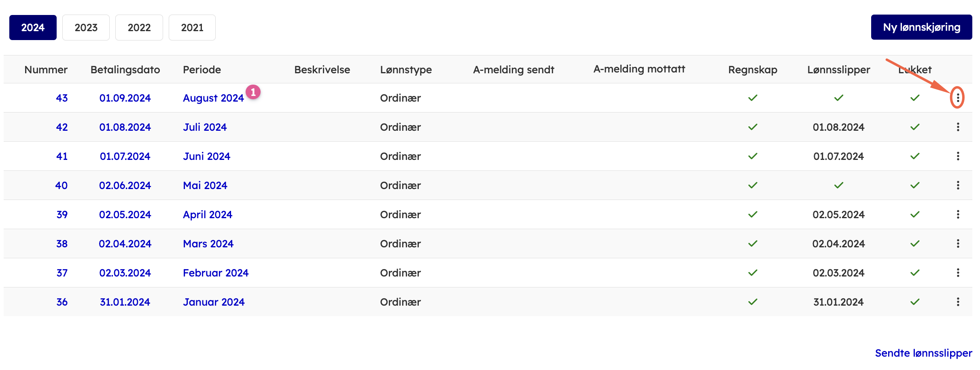980x370 pixels.
Task: Switch to the 2023 year tab
Action: click(x=86, y=28)
